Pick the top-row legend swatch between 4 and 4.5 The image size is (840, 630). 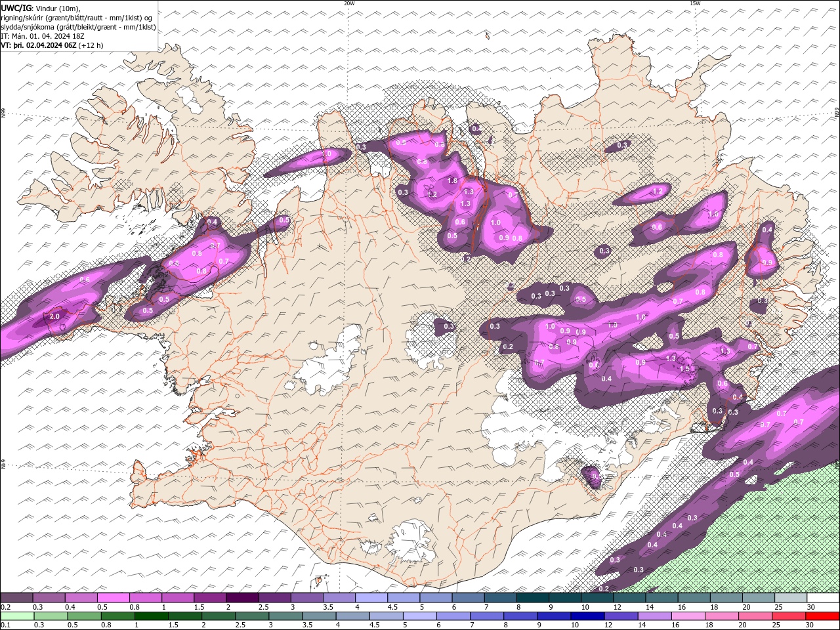pyautogui.click(x=372, y=597)
